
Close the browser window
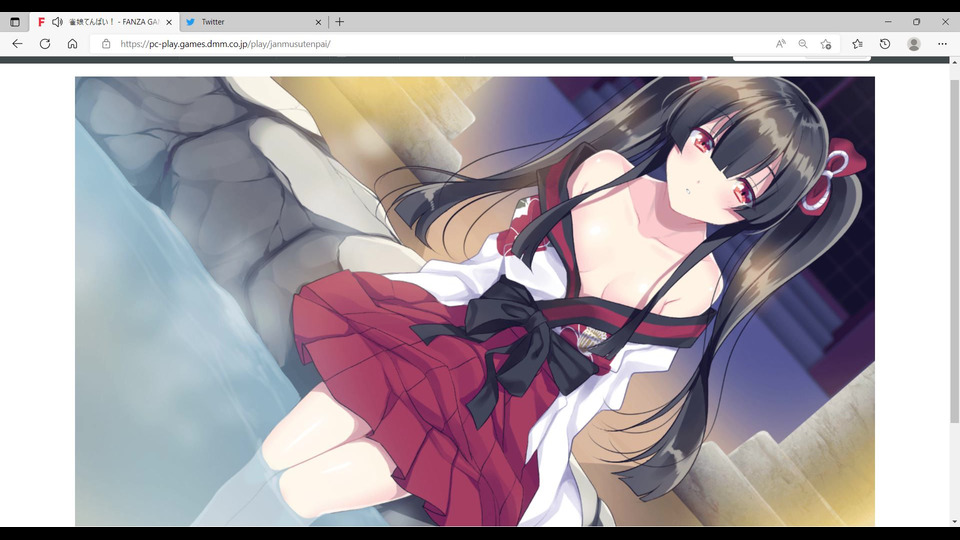pyautogui.click(x=945, y=22)
